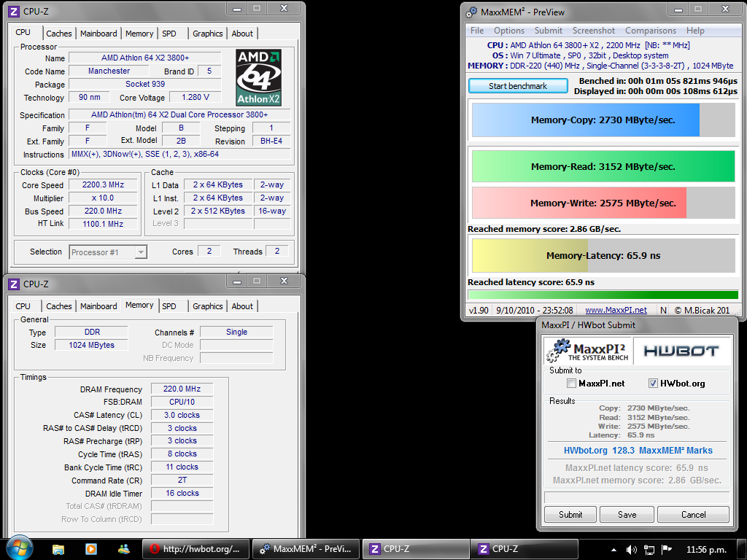Open About tab in top CPU-Z window

pos(242,34)
